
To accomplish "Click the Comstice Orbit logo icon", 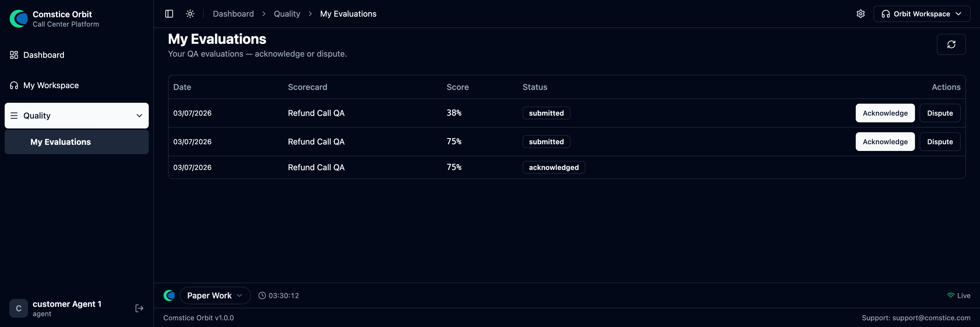I will point(19,19).
